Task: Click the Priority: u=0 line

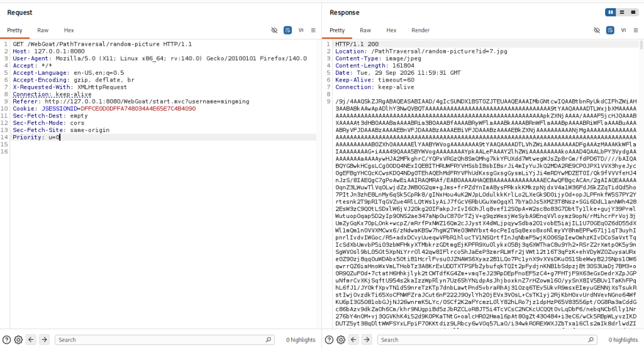Action: point(36,137)
